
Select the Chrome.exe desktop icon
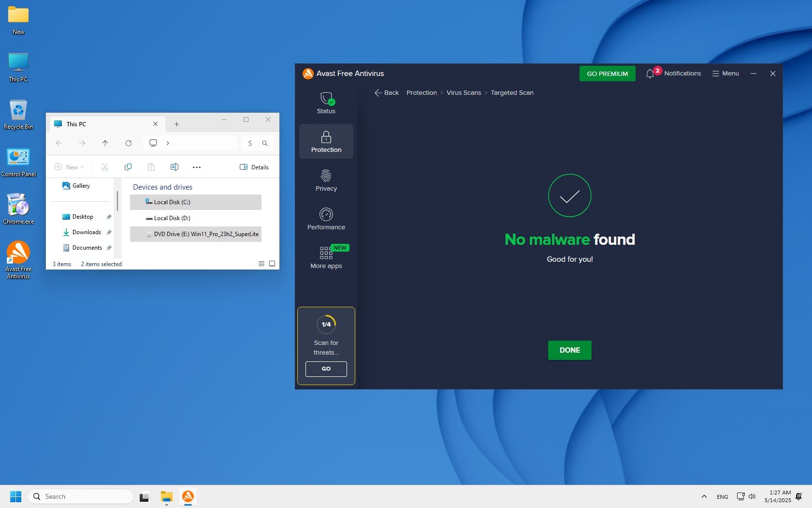(18, 209)
